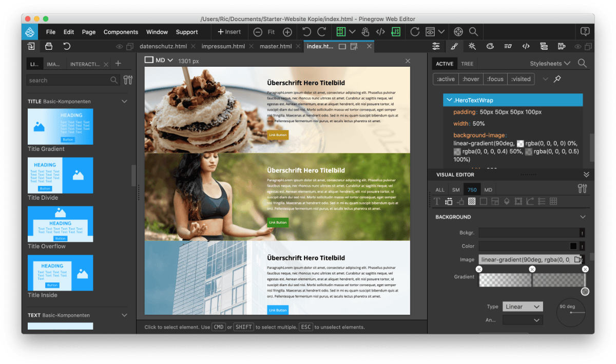Open the Components menu
616x364 pixels.
click(121, 32)
